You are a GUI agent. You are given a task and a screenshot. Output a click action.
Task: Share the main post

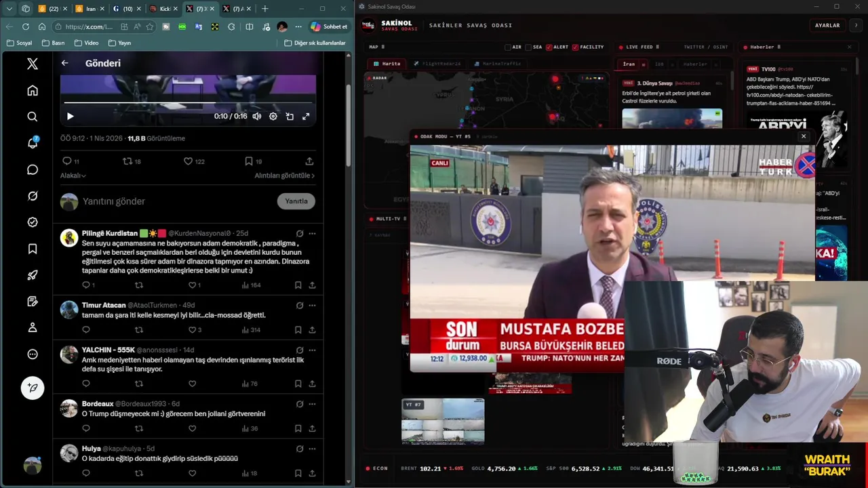pos(309,161)
